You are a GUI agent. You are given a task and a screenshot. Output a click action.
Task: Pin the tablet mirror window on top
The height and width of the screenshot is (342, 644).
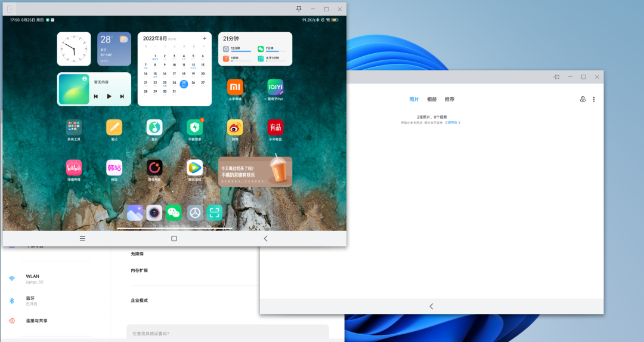299,8
